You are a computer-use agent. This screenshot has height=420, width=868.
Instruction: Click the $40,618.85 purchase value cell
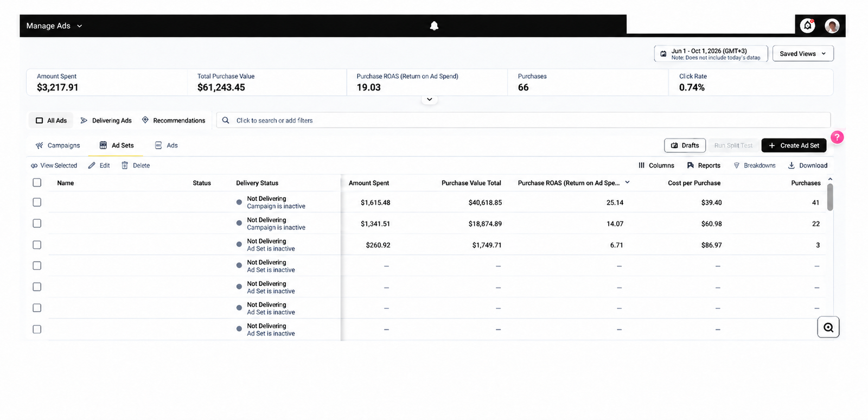485,202
